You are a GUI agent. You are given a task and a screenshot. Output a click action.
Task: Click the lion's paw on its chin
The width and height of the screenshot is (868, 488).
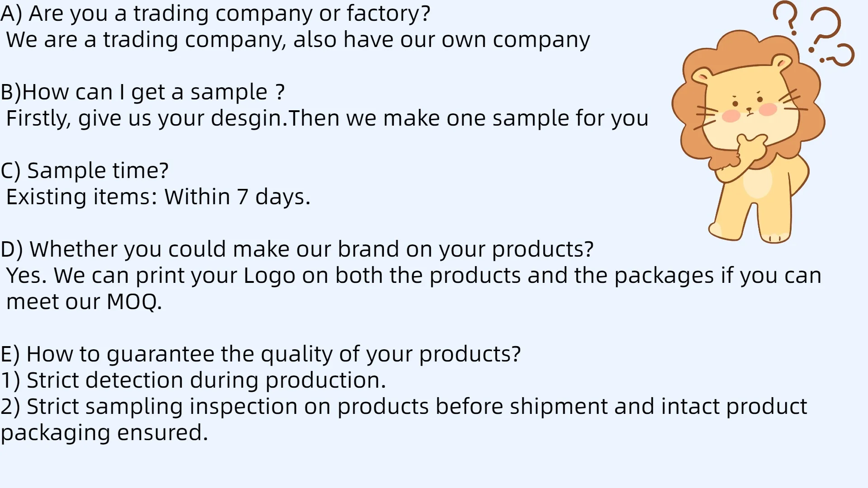click(751, 148)
